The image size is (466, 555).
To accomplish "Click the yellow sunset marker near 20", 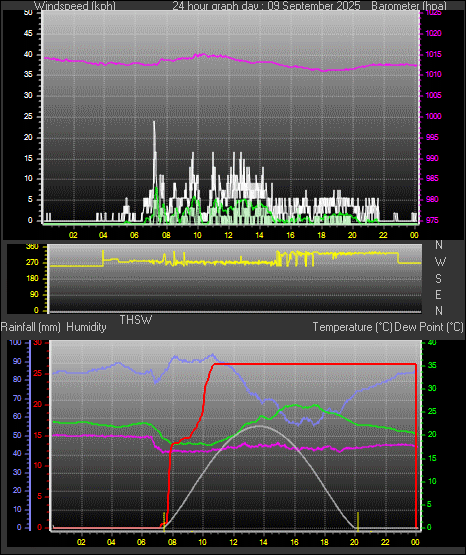I will [x=358, y=521].
